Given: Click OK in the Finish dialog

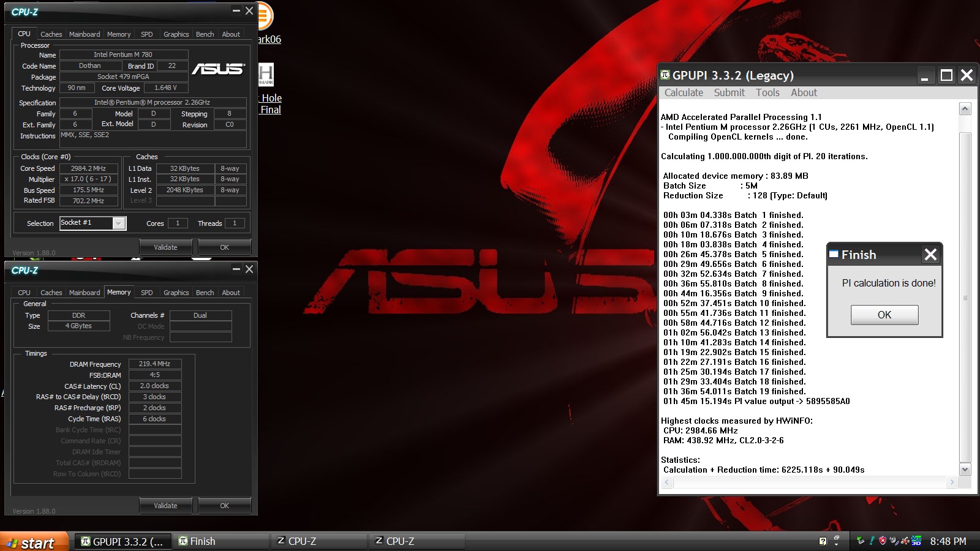Looking at the screenshot, I should pos(884,315).
